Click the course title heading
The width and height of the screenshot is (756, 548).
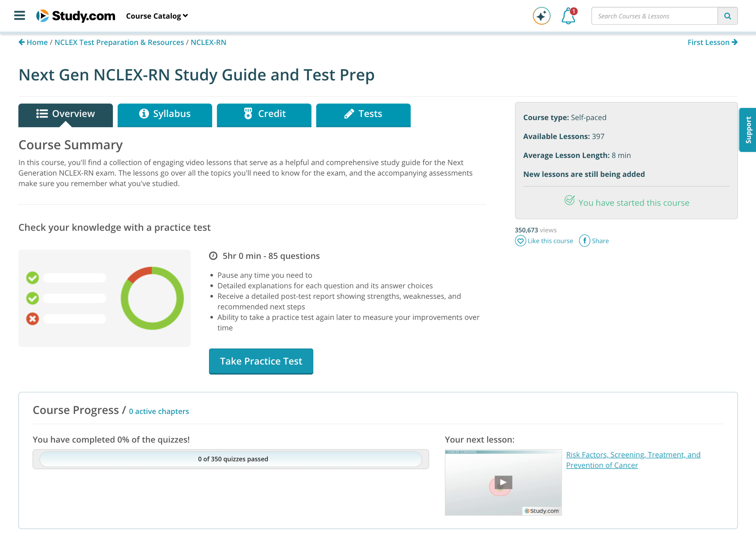point(196,75)
